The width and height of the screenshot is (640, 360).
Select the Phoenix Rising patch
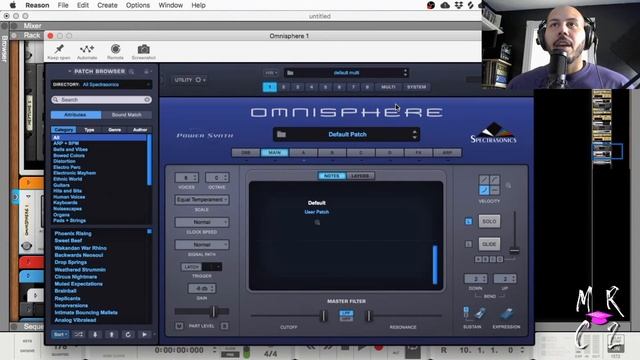(x=73, y=233)
